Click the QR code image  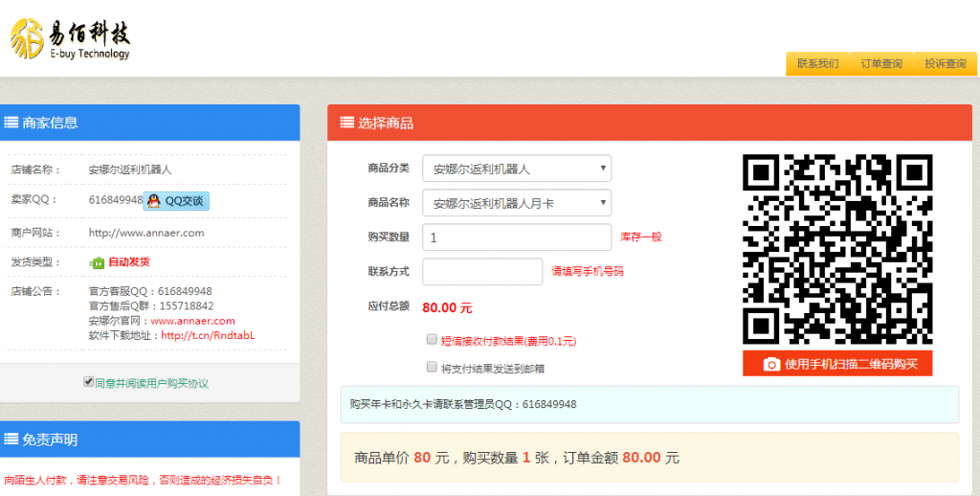coord(836,249)
